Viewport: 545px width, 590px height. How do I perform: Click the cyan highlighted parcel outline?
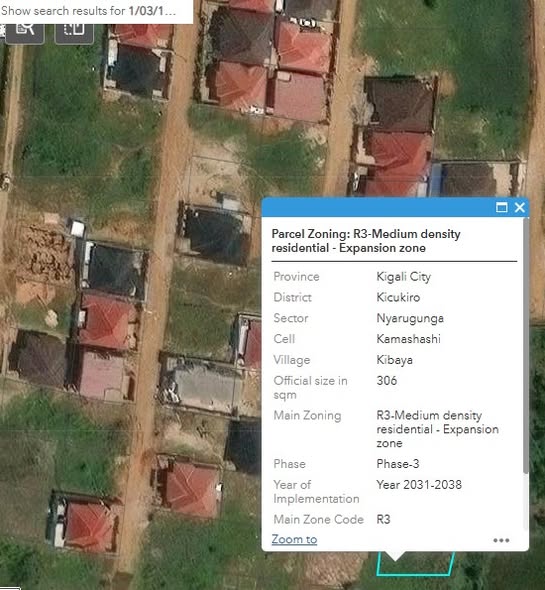pyautogui.click(x=415, y=574)
